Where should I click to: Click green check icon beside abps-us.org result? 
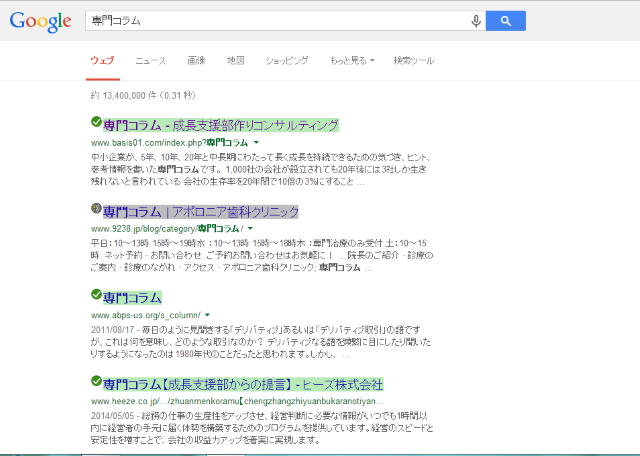pos(96,294)
